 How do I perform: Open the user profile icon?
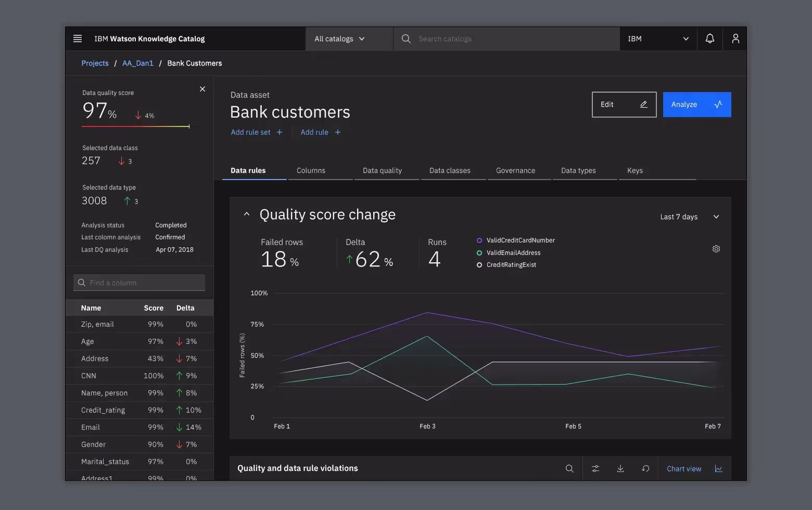coord(735,39)
